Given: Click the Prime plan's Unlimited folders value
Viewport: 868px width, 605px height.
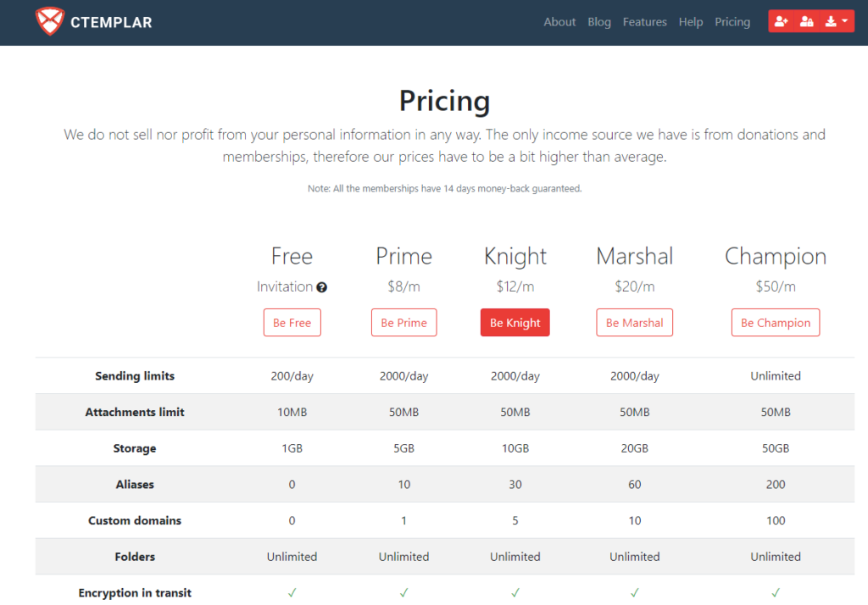Looking at the screenshot, I should (403, 557).
